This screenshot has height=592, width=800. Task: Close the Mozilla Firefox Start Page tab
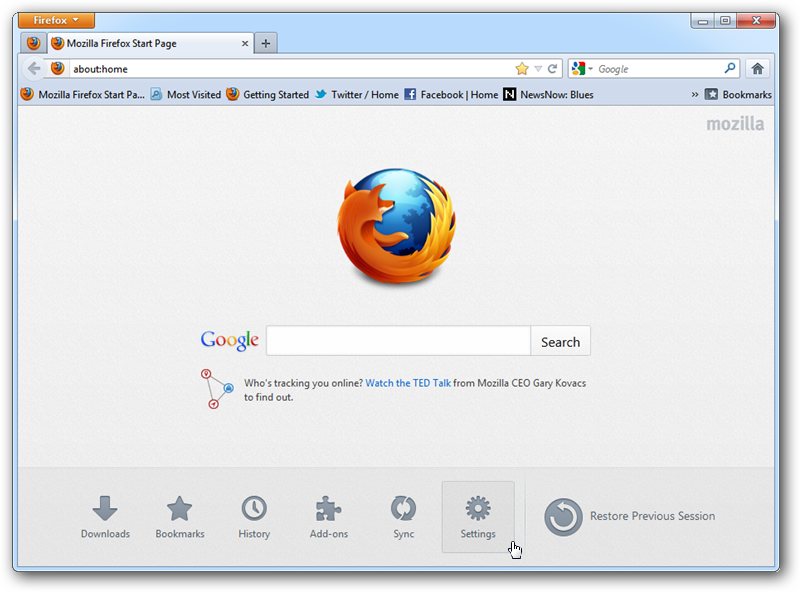coord(245,43)
